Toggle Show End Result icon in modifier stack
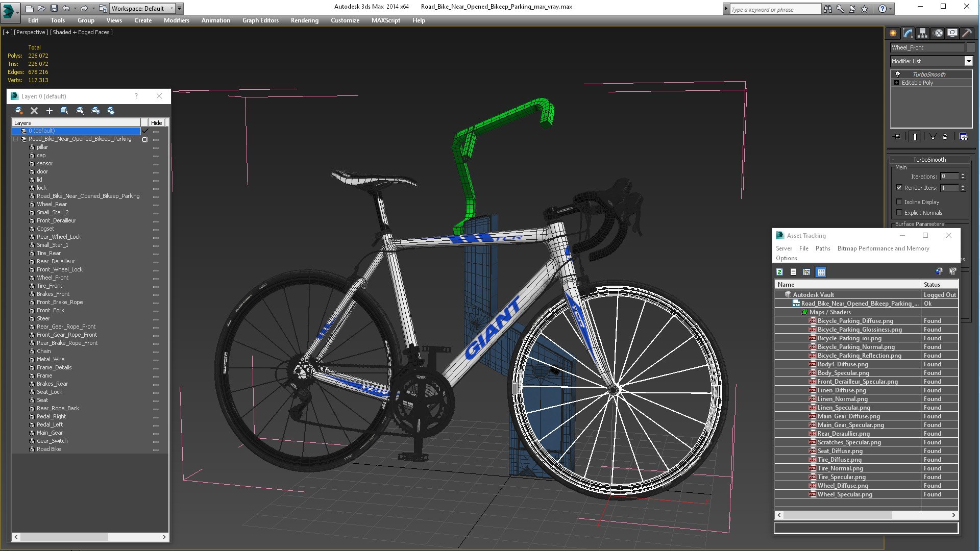This screenshot has height=551, width=980. (915, 137)
